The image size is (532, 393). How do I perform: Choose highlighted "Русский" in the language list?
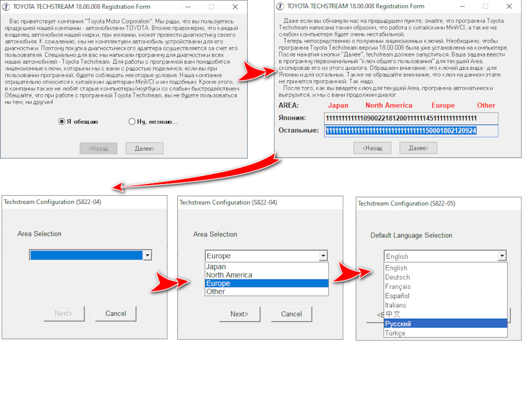pos(446,324)
